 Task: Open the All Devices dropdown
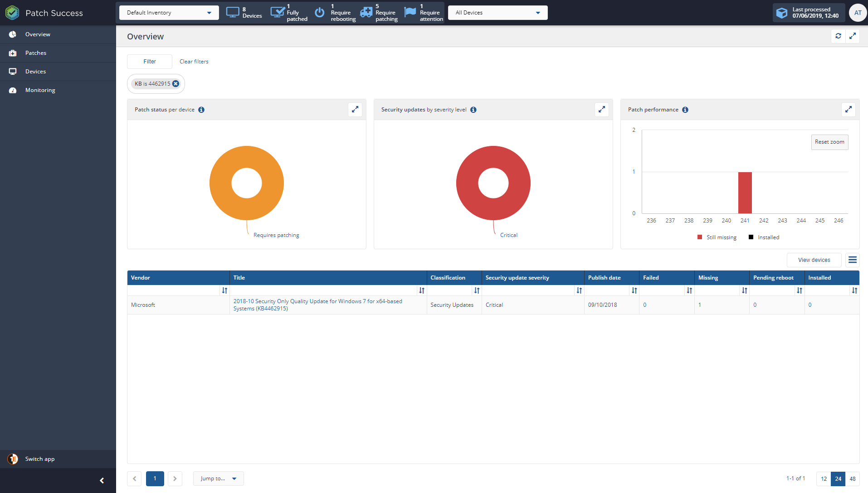point(497,13)
